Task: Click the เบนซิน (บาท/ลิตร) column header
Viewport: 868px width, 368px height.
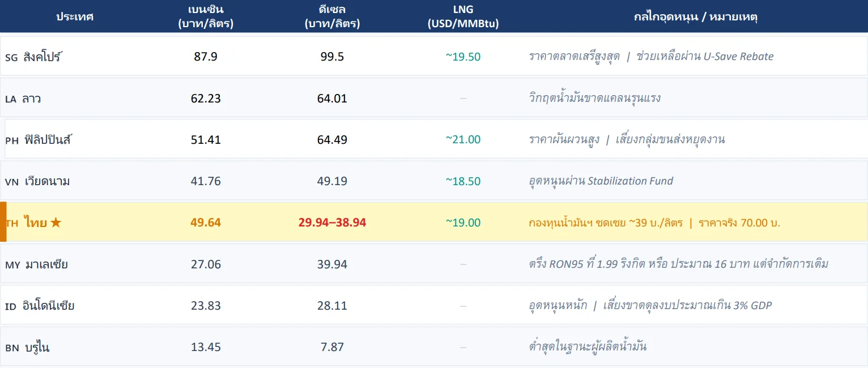Action: pyautogui.click(x=205, y=16)
